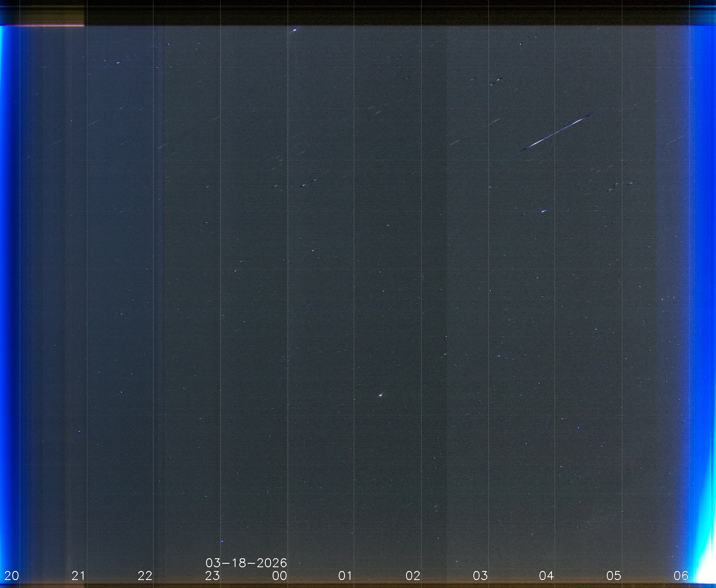Click the 21 hour label

point(78,575)
